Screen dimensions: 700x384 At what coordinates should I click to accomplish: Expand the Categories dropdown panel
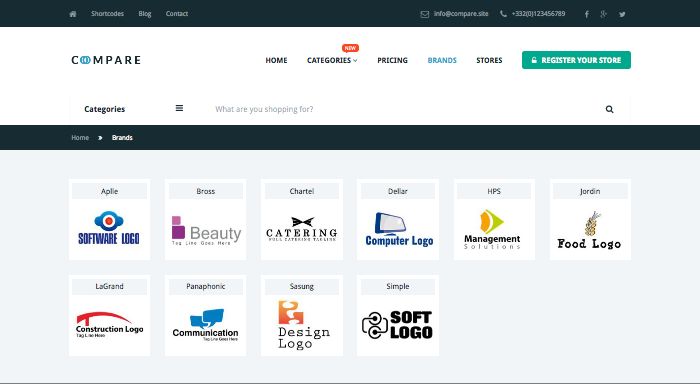coord(133,109)
